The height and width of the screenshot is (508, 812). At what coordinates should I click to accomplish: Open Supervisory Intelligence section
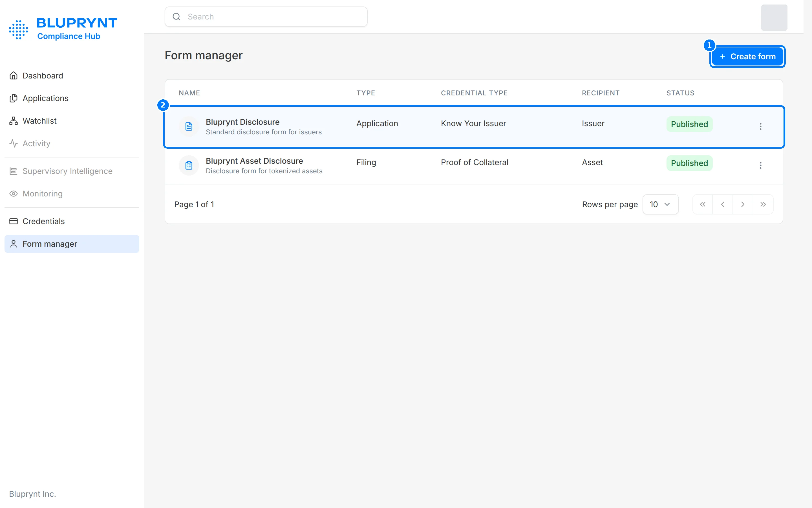[x=72, y=171]
